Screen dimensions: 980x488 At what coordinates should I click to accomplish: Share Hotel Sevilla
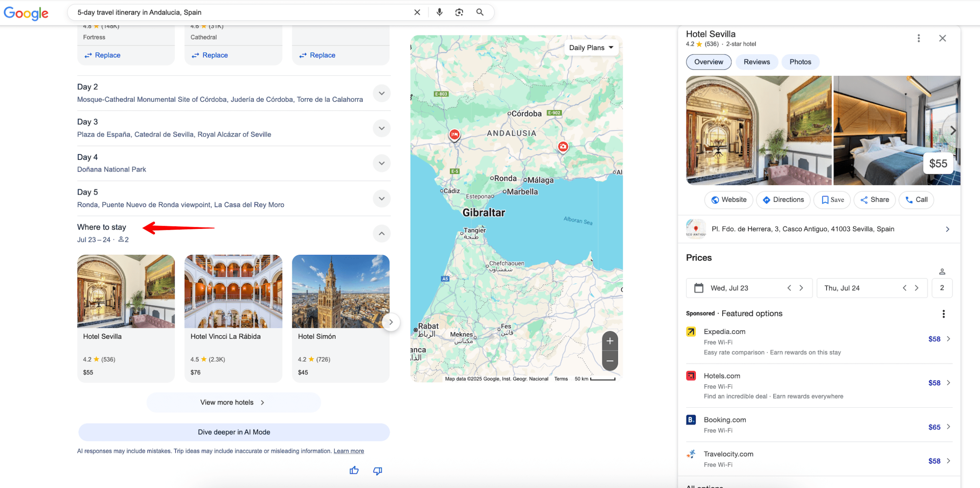(874, 200)
